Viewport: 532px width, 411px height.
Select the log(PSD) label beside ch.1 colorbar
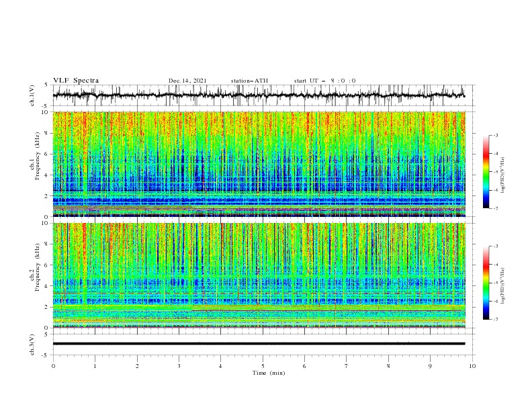pyautogui.click(x=502, y=175)
